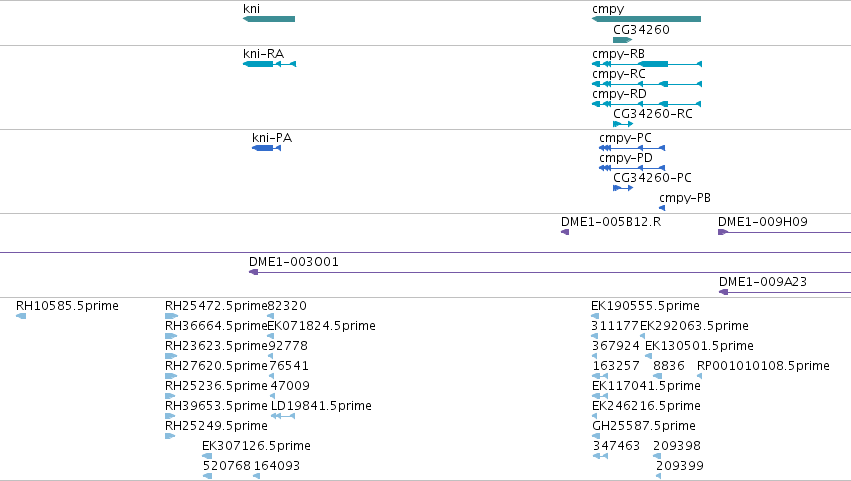
Task: Select the GH25587.5prime EST glyph
Action: [x=596, y=436]
